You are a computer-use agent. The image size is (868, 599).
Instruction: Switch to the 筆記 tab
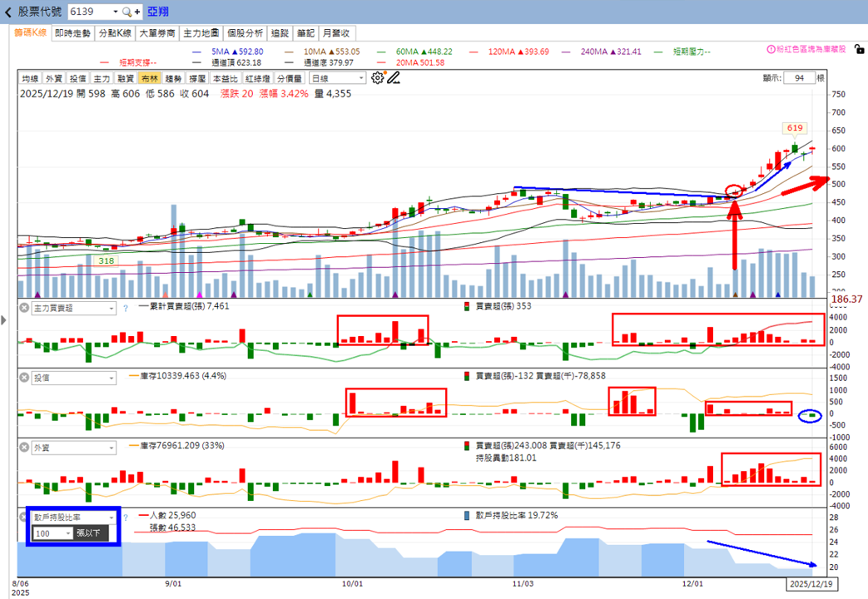click(x=305, y=33)
